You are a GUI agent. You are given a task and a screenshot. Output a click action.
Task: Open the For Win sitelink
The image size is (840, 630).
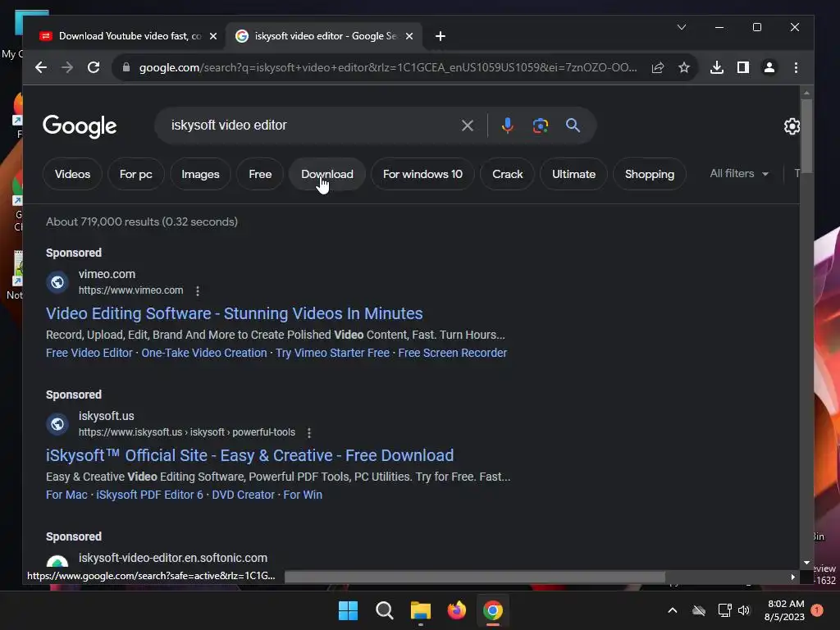[x=303, y=495]
